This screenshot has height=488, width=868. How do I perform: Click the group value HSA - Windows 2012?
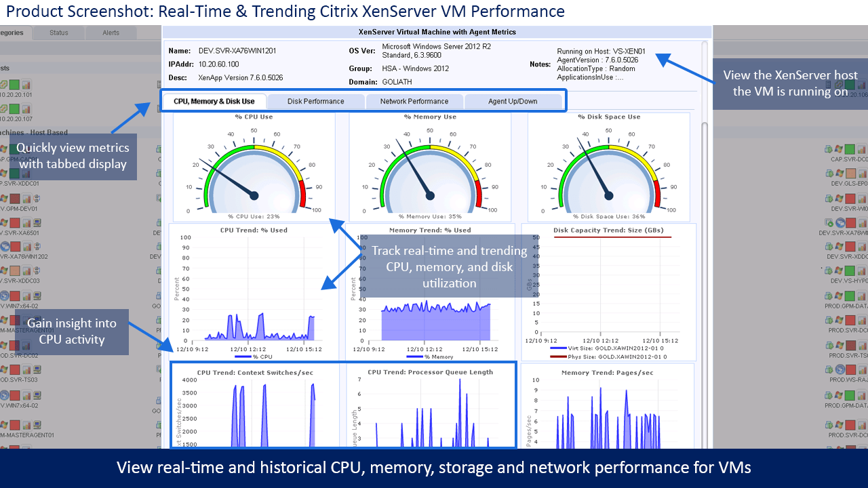pos(416,68)
